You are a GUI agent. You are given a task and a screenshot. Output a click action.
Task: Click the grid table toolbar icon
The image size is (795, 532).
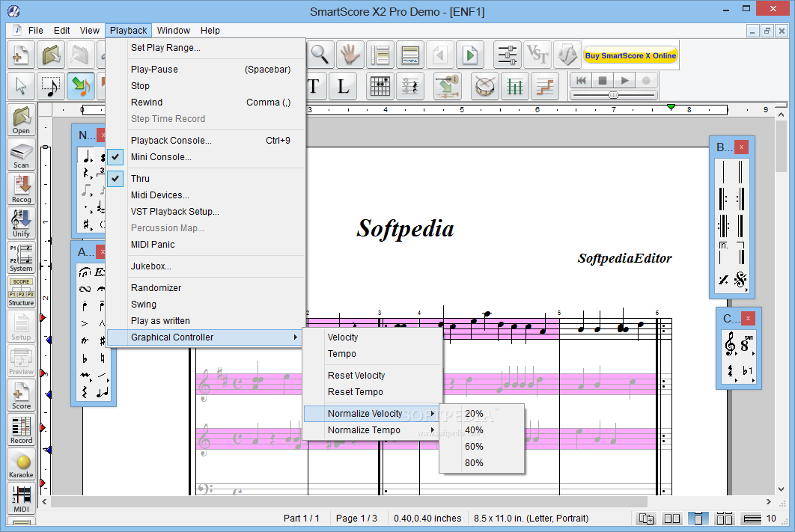380,86
